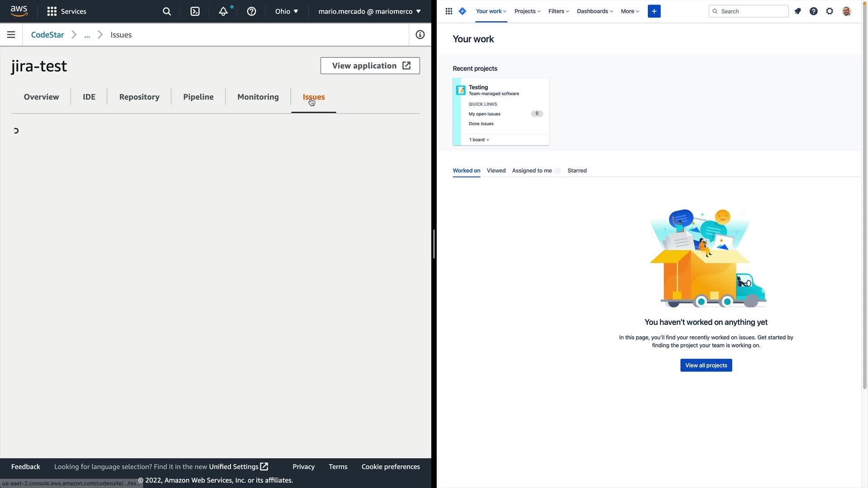The height and width of the screenshot is (488, 868).
Task: Switch to the Pipeline tab
Action: (x=198, y=97)
